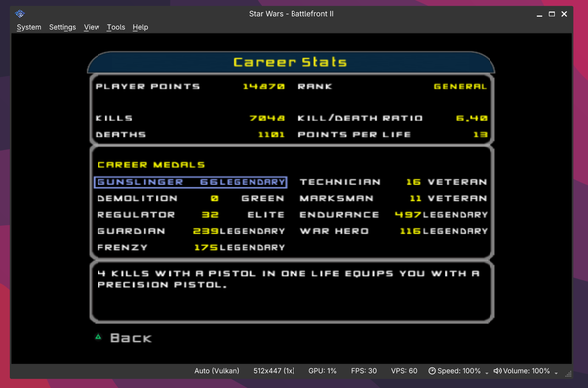This screenshot has width=588, height=388.
Task: Click the Regulator medal row
Action: (x=190, y=215)
